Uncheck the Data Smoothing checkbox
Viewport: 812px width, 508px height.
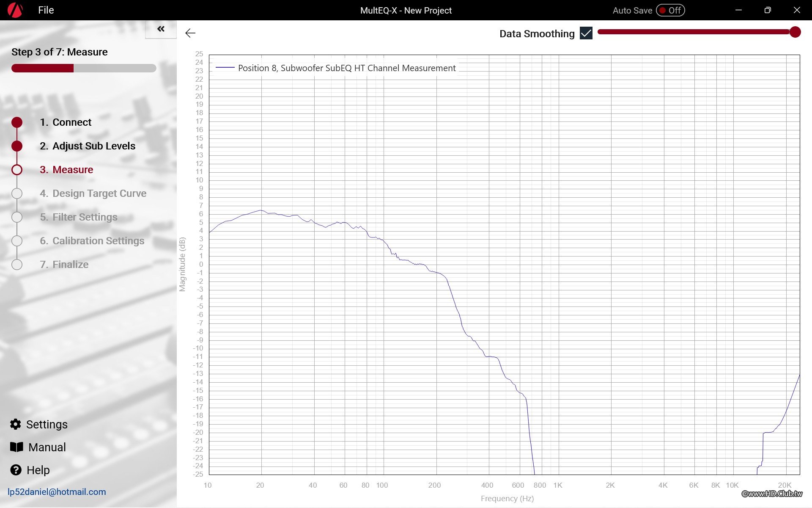tap(586, 33)
